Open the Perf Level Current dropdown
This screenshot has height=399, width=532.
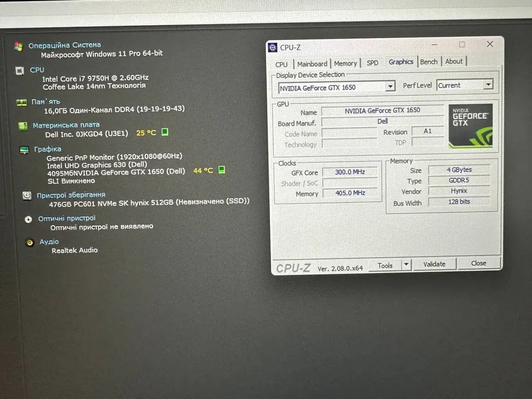(488, 85)
